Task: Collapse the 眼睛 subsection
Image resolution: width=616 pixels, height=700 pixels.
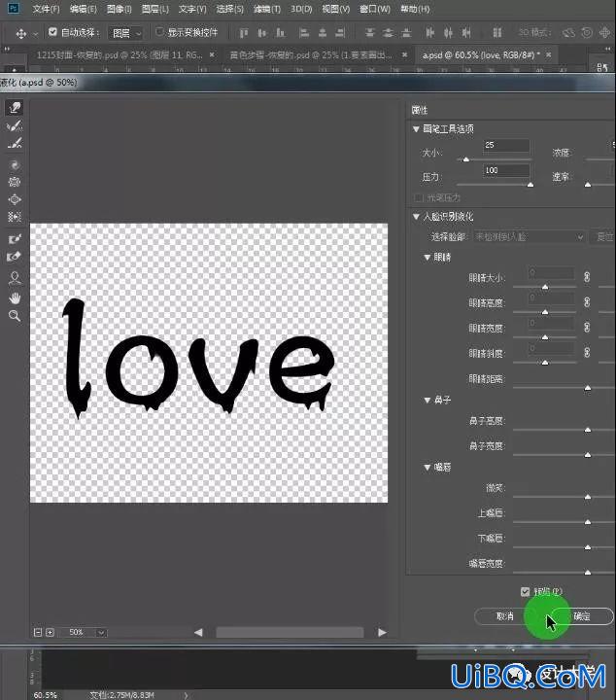Action: tap(427, 257)
